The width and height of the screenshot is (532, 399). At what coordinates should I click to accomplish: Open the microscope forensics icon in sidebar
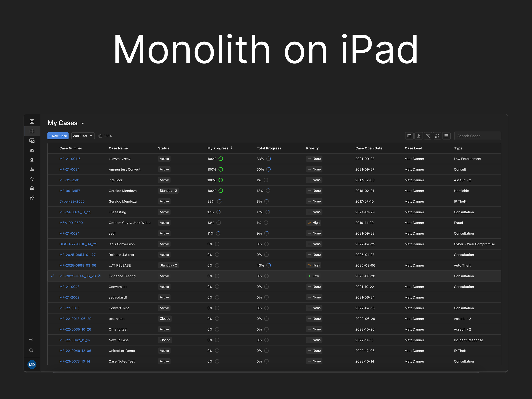32,160
